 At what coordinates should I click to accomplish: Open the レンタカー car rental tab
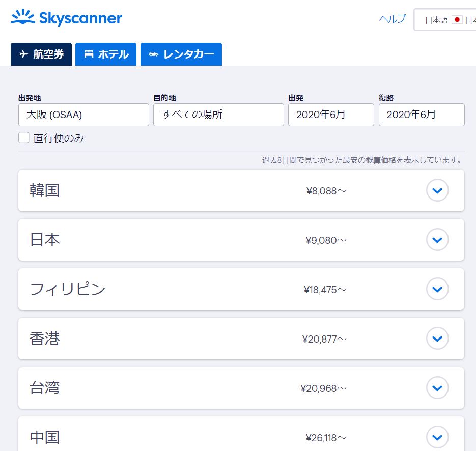coord(181,54)
